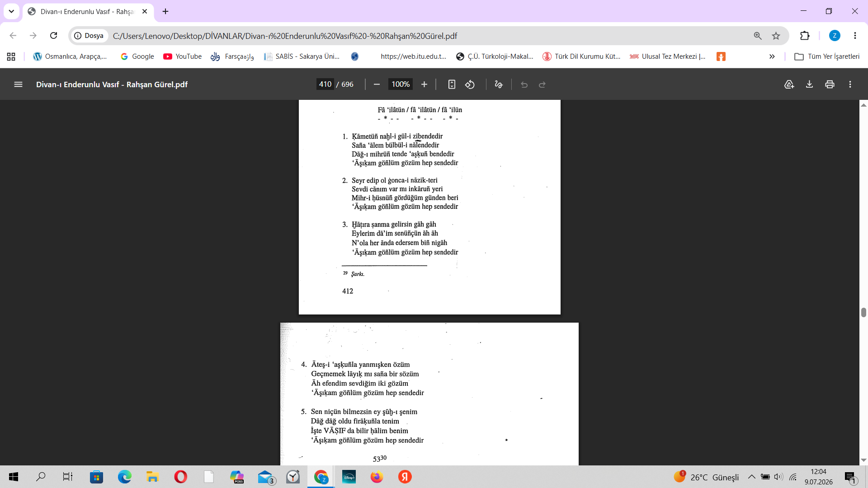Open the web.itu.edu.tr bookmark
Image resolution: width=868 pixels, height=488 pixels.
[x=413, y=56]
